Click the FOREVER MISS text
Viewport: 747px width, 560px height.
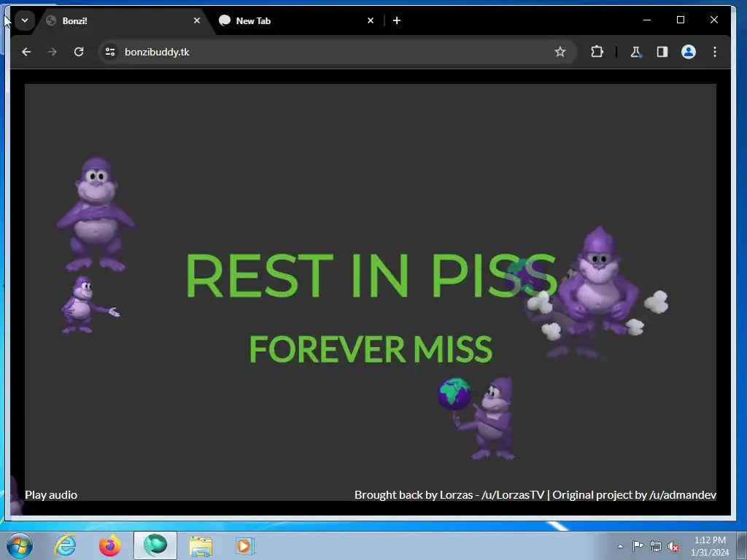[x=371, y=349]
